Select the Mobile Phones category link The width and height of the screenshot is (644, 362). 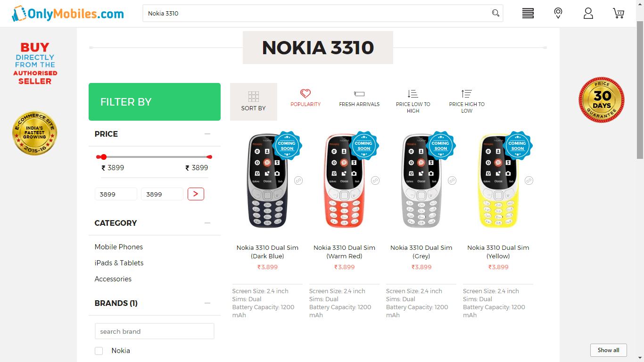click(x=119, y=247)
